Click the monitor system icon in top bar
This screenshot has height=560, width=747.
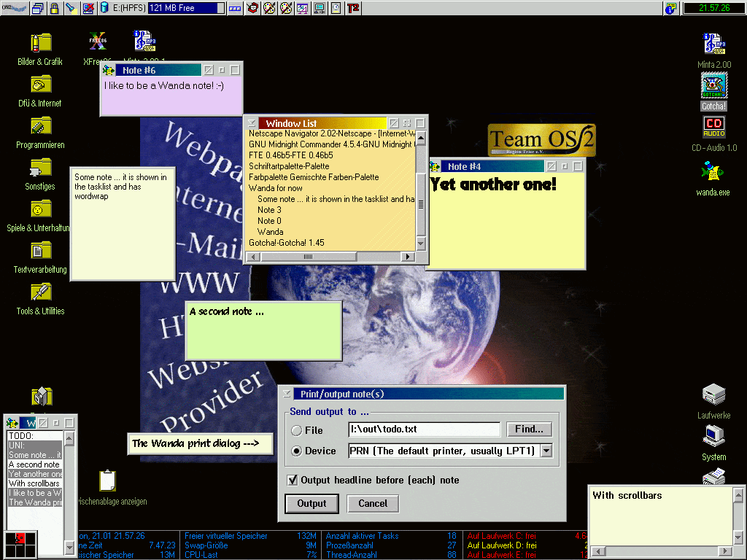click(x=320, y=8)
